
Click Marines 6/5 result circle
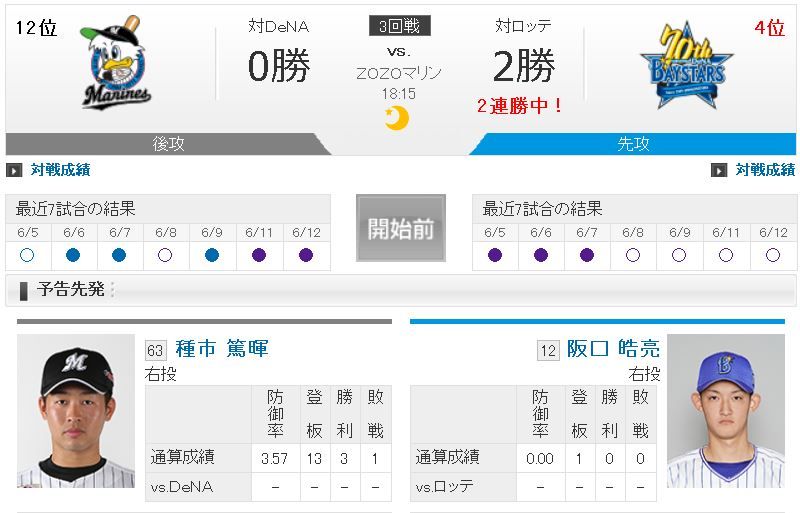(x=27, y=255)
